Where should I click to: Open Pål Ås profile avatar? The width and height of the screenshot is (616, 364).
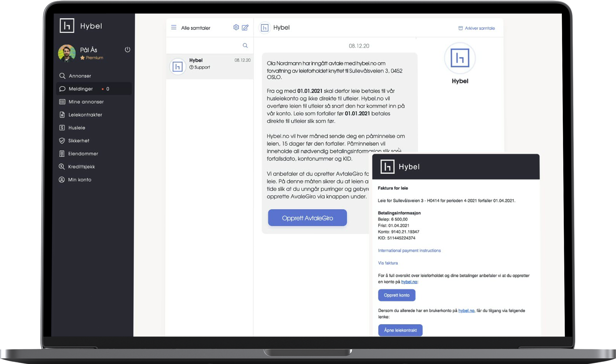coord(67,53)
